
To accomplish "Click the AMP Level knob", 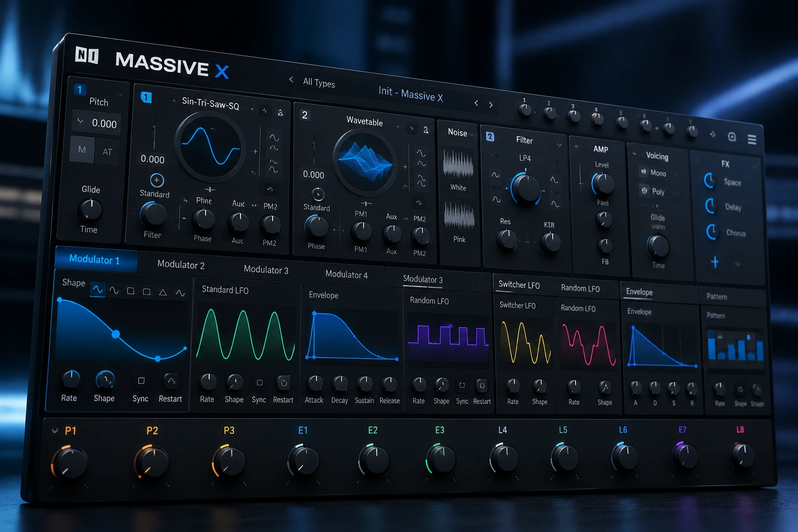I will [x=603, y=183].
